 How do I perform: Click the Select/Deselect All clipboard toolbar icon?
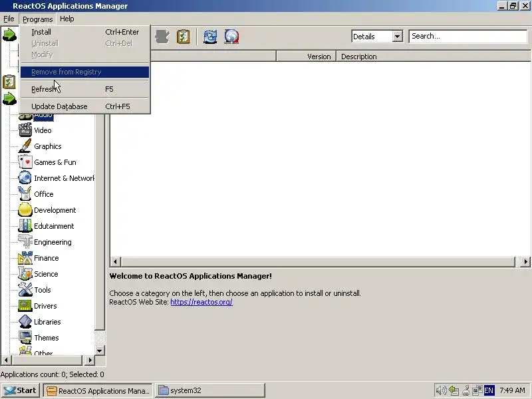coord(184,37)
